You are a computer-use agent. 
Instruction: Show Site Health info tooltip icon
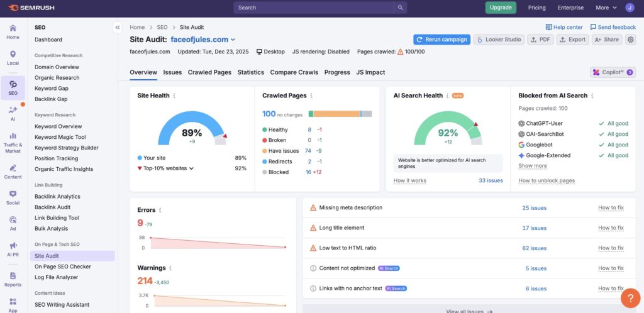point(174,96)
